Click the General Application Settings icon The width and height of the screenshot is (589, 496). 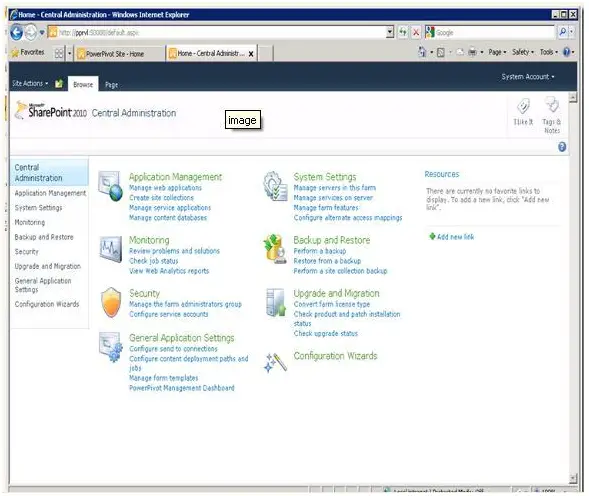point(110,347)
